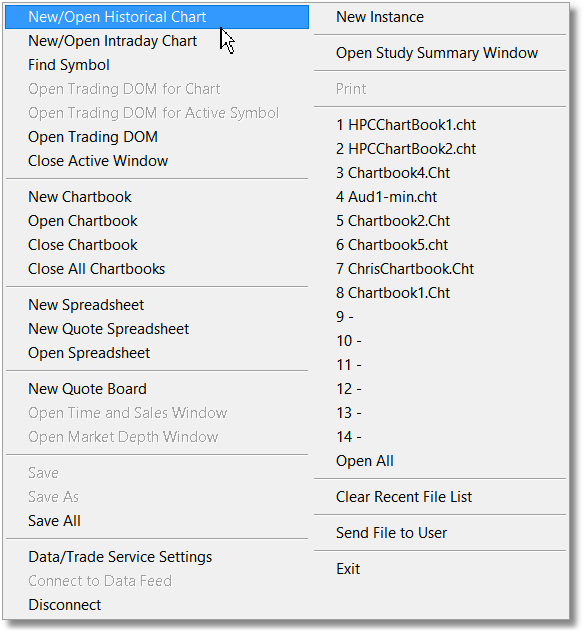The height and width of the screenshot is (634, 584).
Task: Select Close Active Window
Action: click(157, 161)
